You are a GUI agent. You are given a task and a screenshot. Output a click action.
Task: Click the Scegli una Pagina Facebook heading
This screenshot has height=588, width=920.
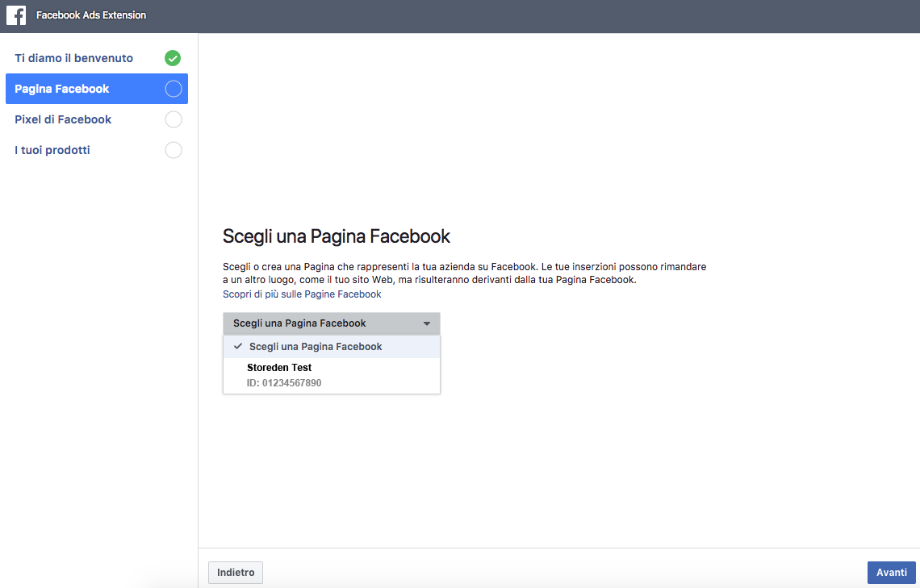click(336, 236)
